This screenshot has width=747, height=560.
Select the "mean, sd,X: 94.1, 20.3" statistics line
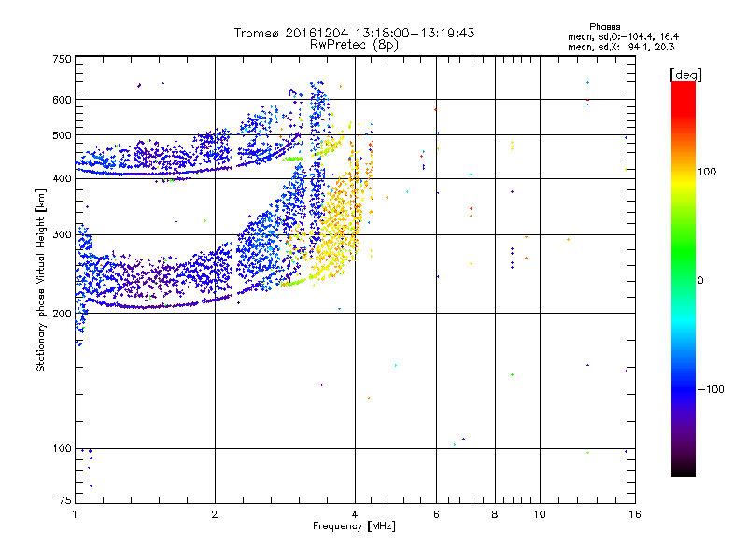tap(621, 47)
